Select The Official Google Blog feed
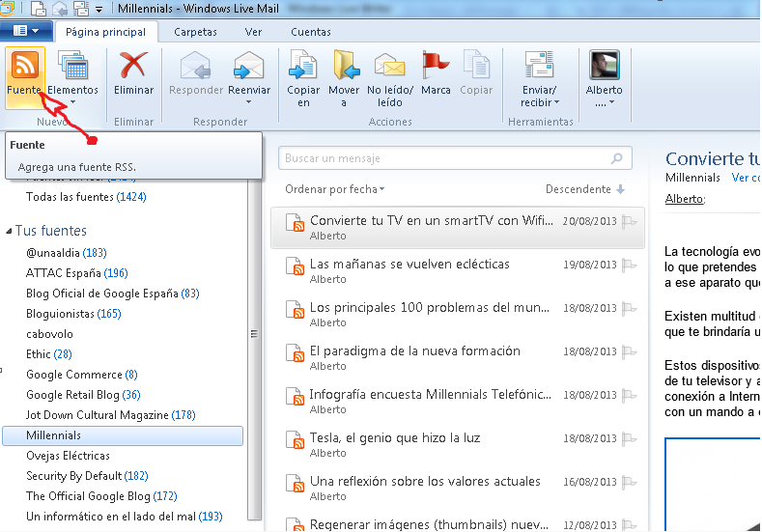This screenshot has width=762, height=532. pos(101,496)
